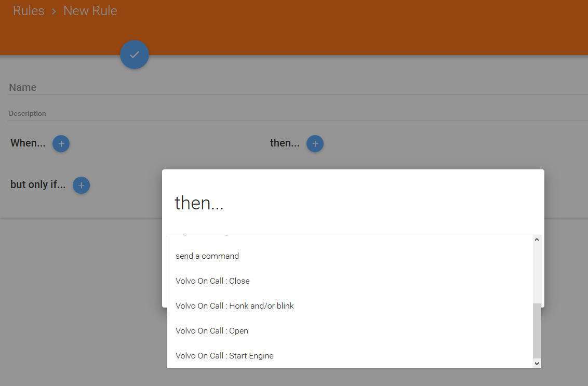Image resolution: width=588 pixels, height=386 pixels.
Task: Click the New Rule breadcrumb label
Action: 90,10
